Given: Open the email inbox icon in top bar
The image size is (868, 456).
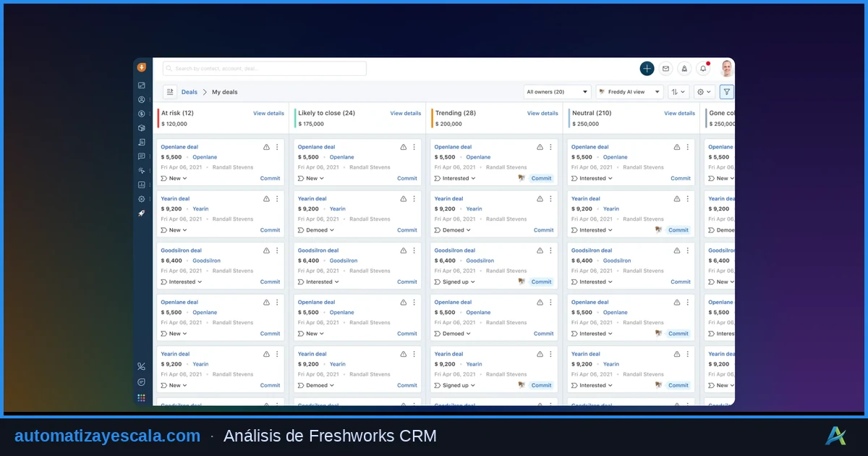Looking at the screenshot, I should coord(665,68).
